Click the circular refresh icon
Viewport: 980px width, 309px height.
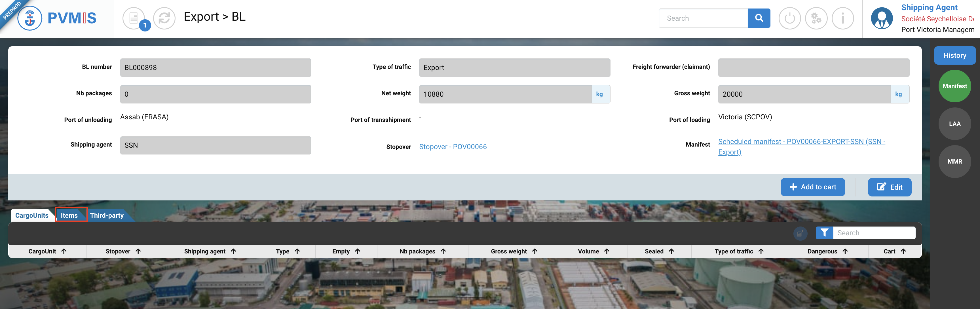(164, 18)
